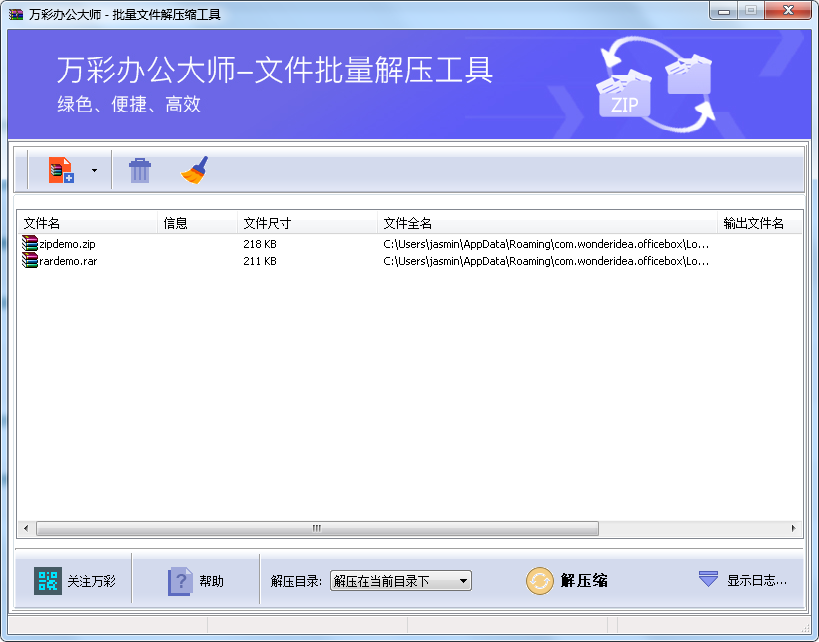Click the add archive file icon

(x=61, y=170)
